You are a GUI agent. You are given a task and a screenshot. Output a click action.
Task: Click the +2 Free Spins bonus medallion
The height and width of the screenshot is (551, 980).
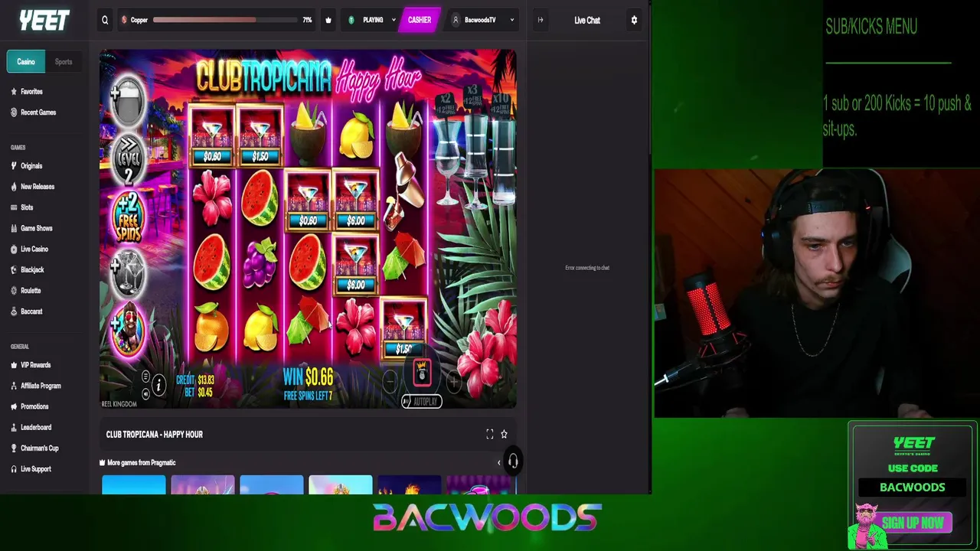[129, 217]
